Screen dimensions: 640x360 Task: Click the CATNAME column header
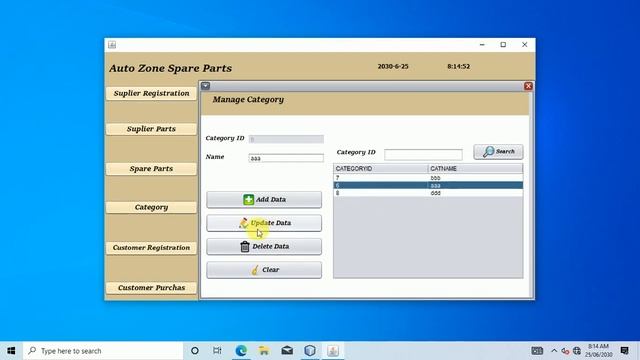475,169
